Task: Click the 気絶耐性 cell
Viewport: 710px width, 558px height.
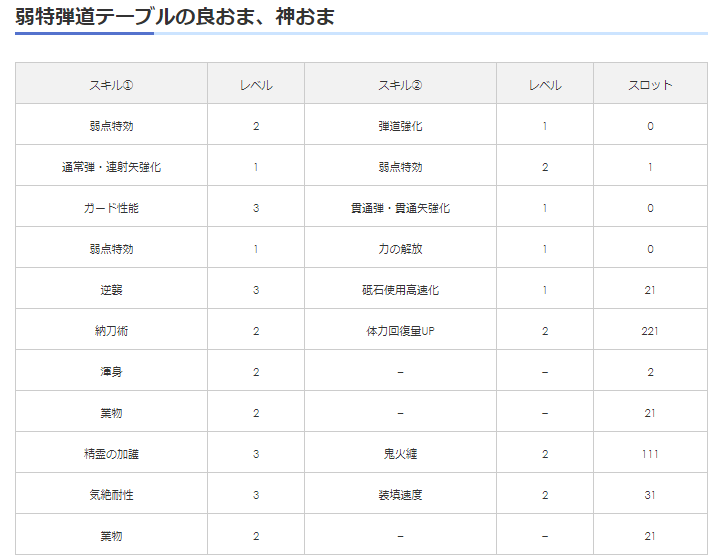Action: (x=111, y=495)
